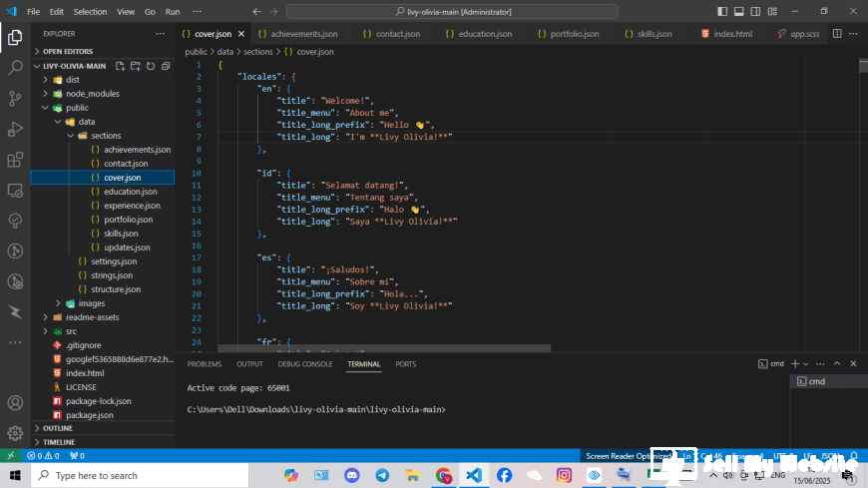
Task: Open settings.json in the file tree
Action: pos(113,261)
